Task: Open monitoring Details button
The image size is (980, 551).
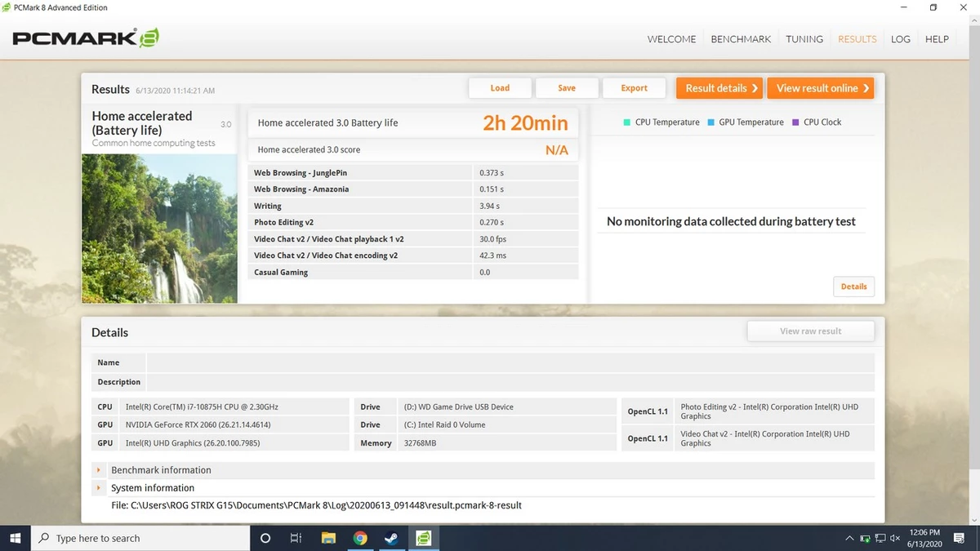Action: point(853,287)
